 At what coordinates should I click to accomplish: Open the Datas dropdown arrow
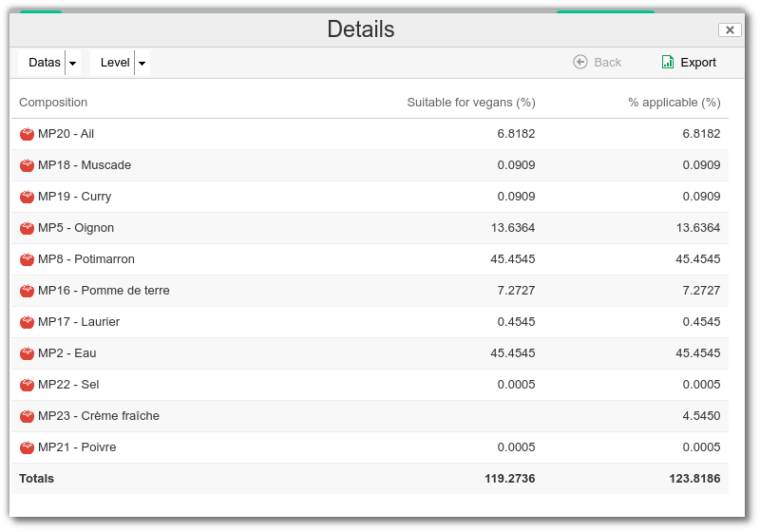coord(73,63)
